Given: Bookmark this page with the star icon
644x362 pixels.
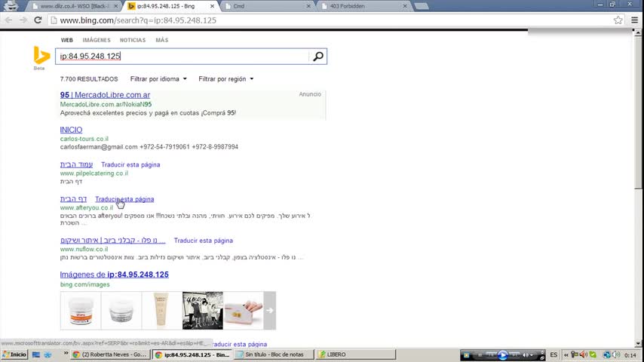Looking at the screenshot, I should coord(618,20).
